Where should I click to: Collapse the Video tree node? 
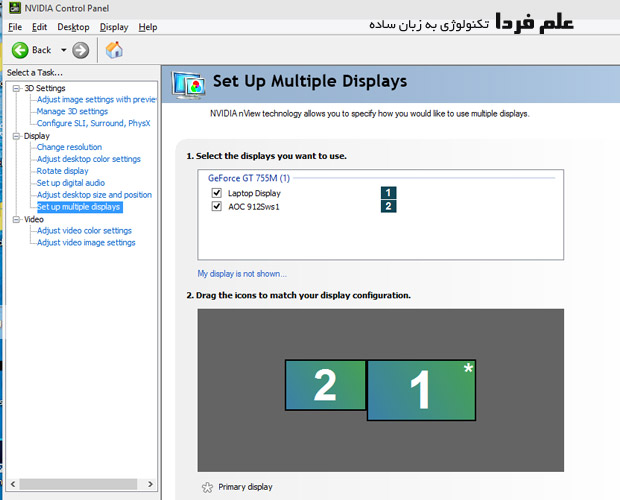[x=15, y=219]
